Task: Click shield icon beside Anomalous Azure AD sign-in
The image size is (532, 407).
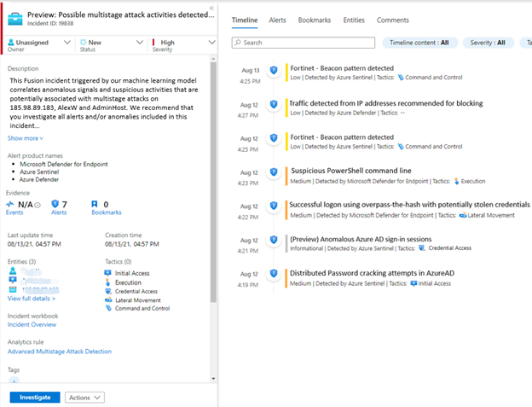Action: coord(274,240)
